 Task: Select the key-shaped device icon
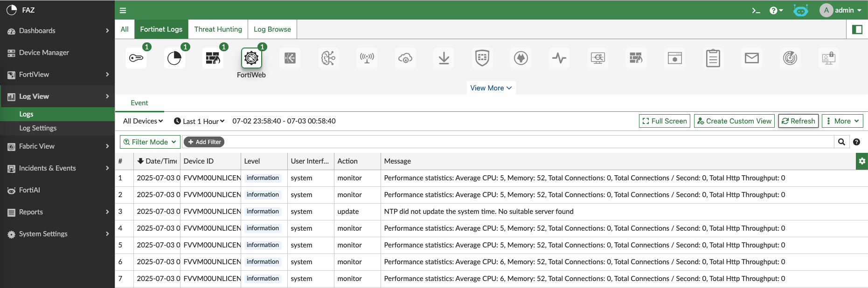[x=136, y=58]
